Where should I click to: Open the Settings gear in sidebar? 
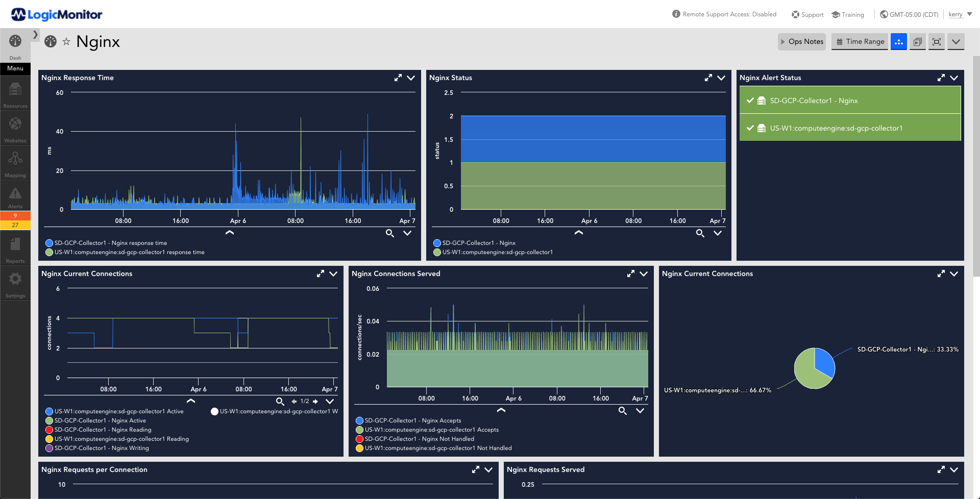[x=15, y=284]
